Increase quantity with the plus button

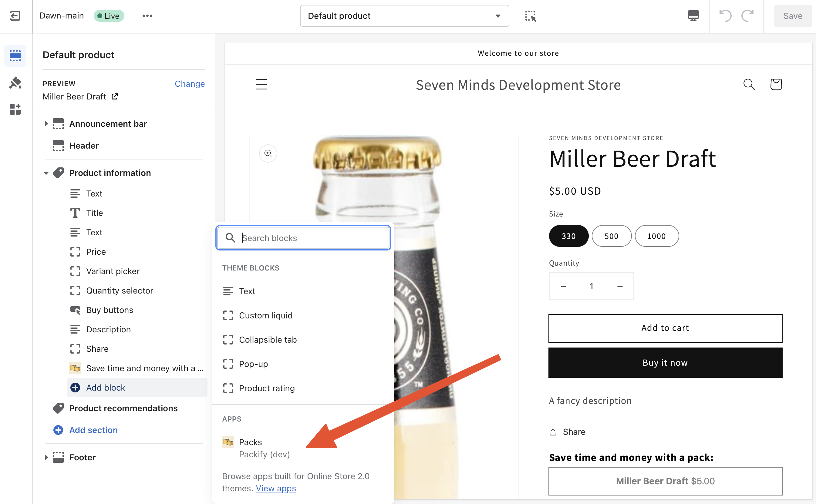[620, 286]
